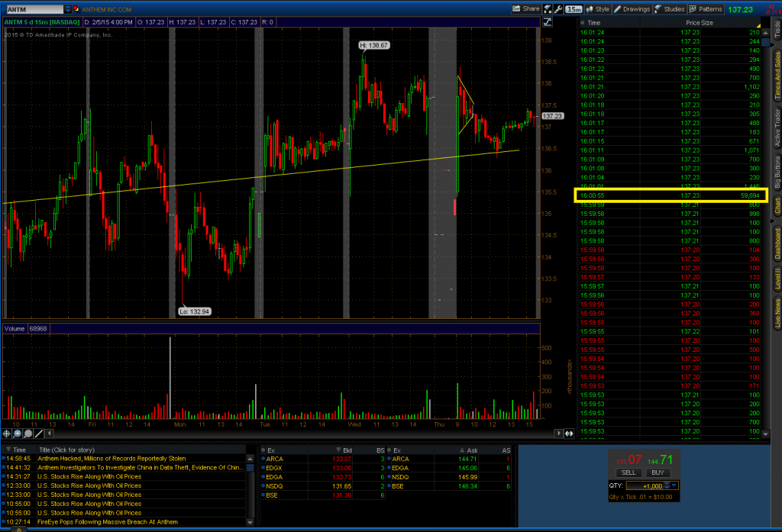Screen dimensions: 782x532
Task: Open the Studies menu
Action: [670, 9]
